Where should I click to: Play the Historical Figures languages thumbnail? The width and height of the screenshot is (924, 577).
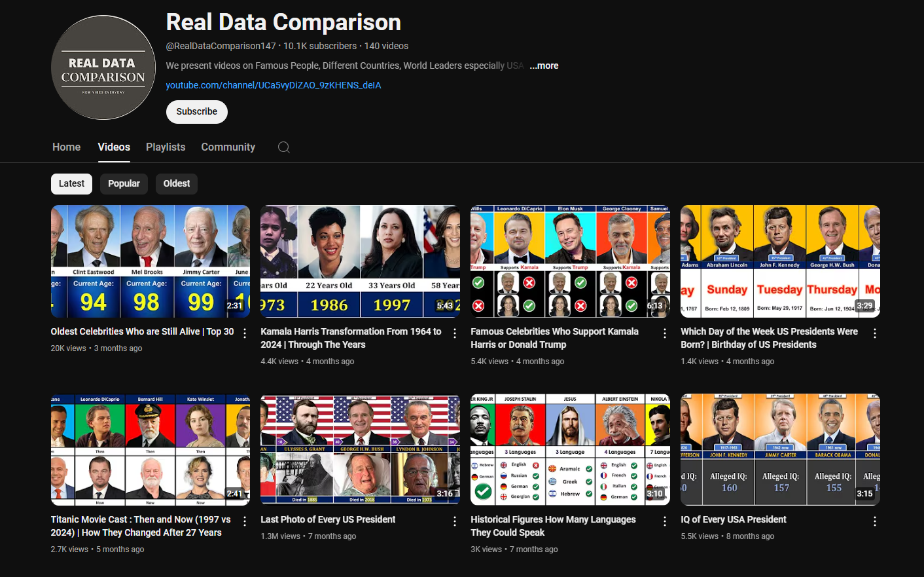pos(570,449)
